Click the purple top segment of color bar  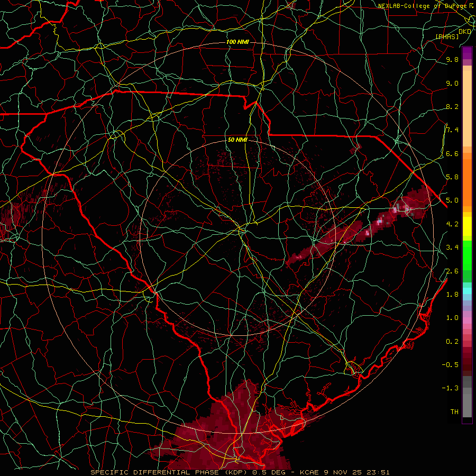(467, 53)
